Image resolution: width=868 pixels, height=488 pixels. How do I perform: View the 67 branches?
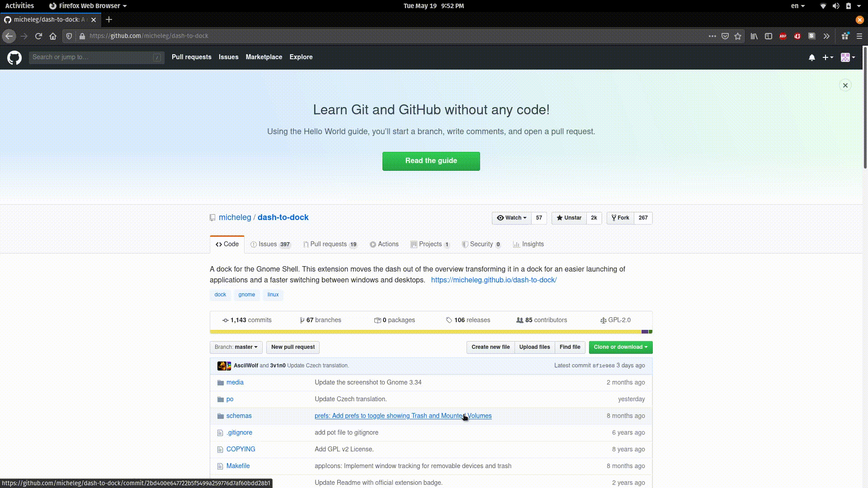click(x=321, y=320)
